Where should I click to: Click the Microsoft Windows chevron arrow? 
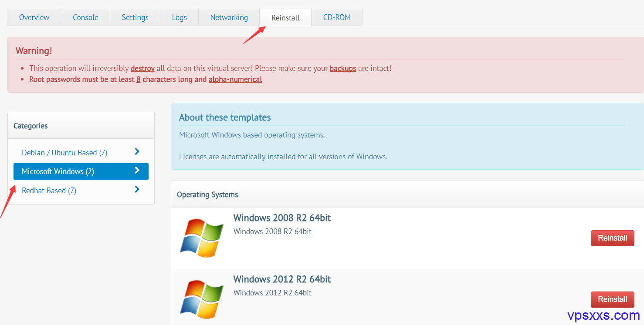(137, 170)
